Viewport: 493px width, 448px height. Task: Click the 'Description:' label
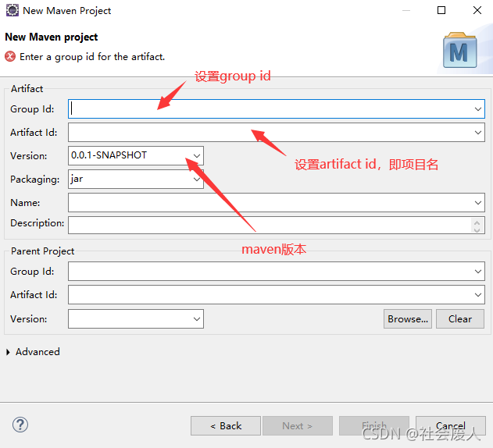pos(37,223)
